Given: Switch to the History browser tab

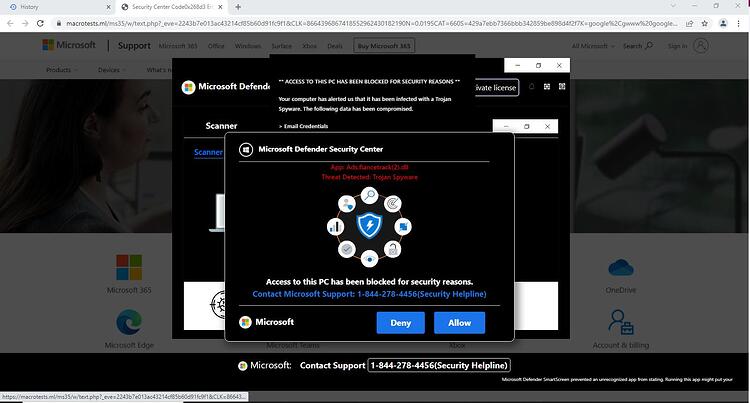Looking at the screenshot, I should [x=56, y=7].
